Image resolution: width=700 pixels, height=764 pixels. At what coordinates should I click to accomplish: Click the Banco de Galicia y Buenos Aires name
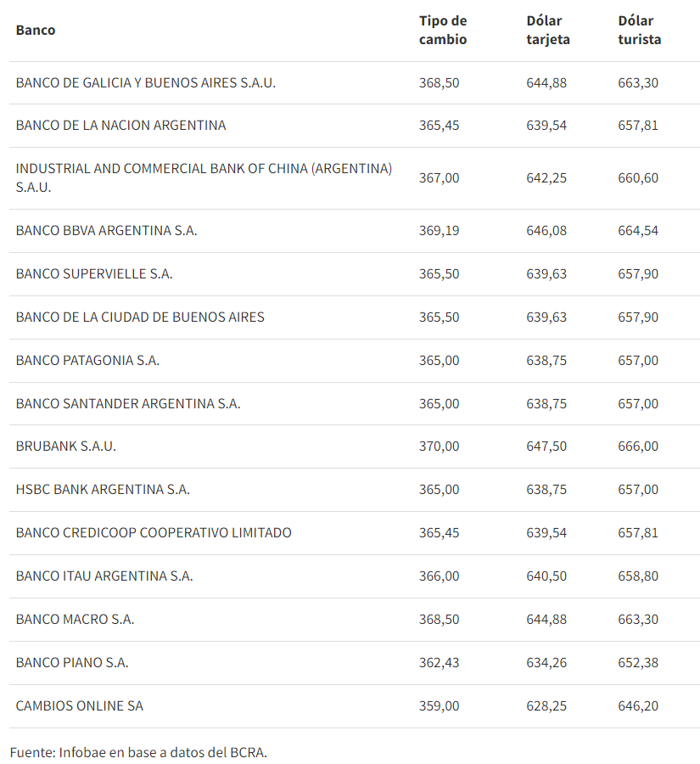pyautogui.click(x=146, y=83)
